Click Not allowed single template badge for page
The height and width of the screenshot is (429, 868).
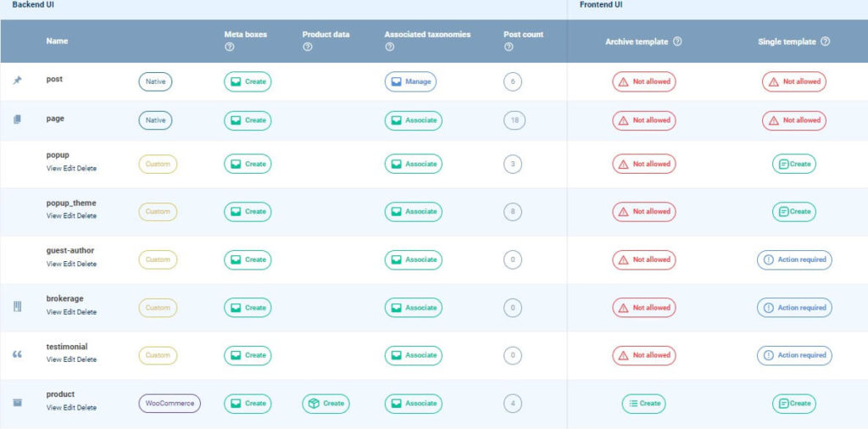coord(793,120)
